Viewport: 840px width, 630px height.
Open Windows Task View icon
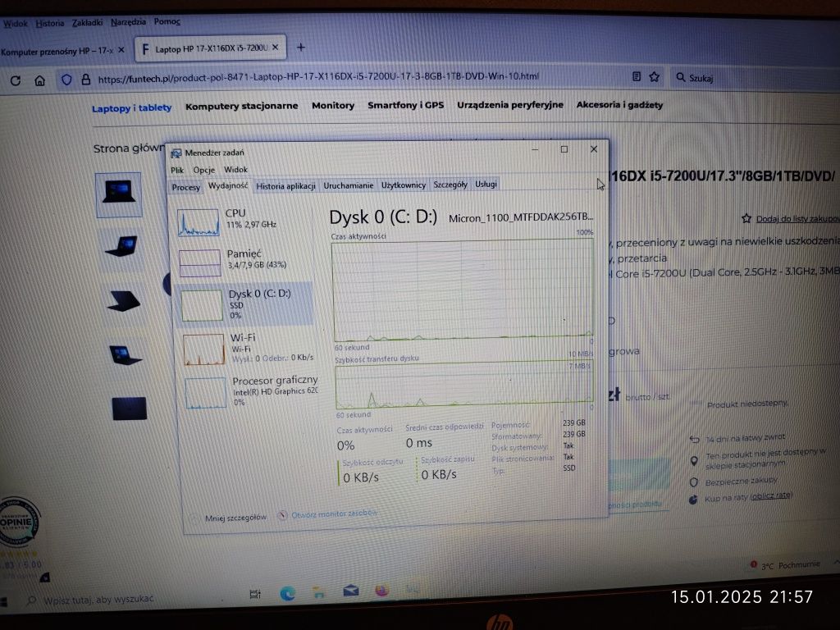pyautogui.click(x=255, y=594)
